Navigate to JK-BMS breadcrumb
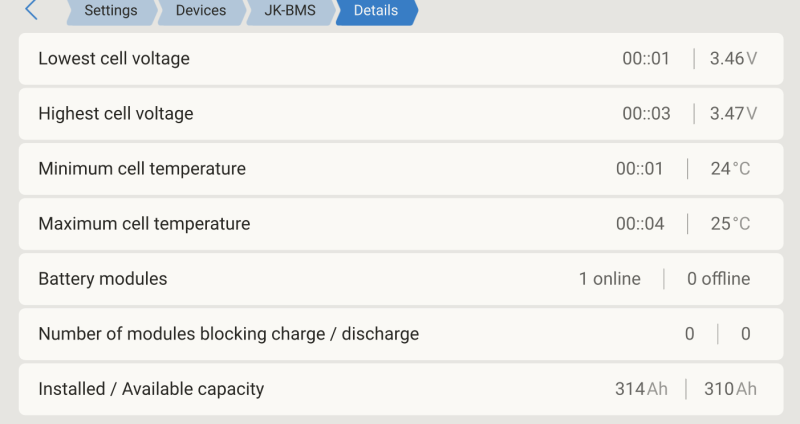 point(290,11)
